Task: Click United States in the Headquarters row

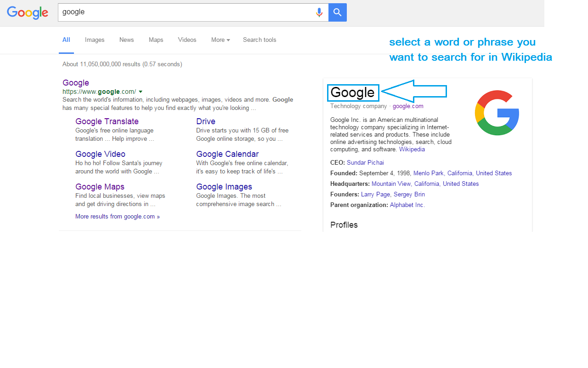Action: click(461, 184)
